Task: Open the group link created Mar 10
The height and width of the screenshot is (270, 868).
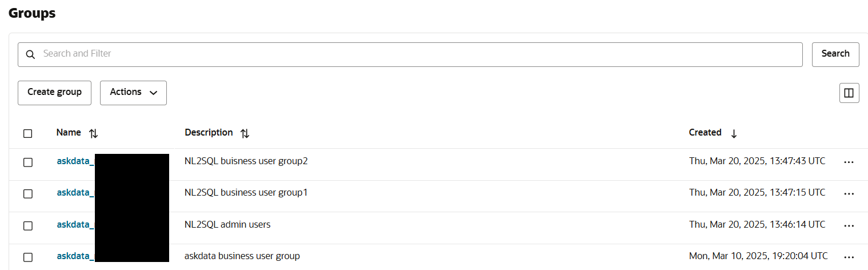Action: pos(75,256)
